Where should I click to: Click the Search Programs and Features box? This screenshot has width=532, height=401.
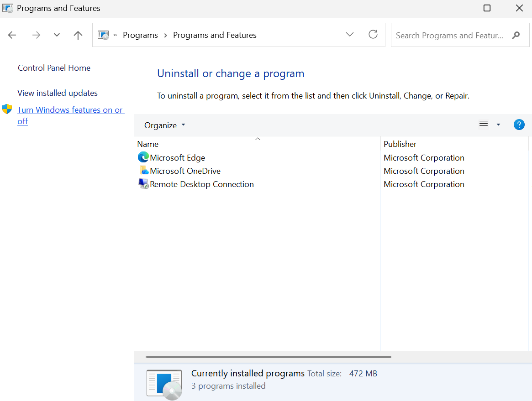pos(460,35)
